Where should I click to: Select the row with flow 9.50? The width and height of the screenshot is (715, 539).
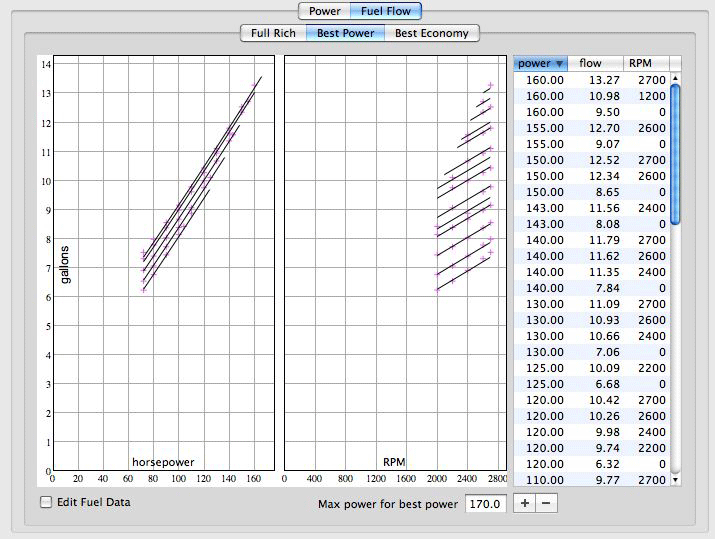(592, 112)
